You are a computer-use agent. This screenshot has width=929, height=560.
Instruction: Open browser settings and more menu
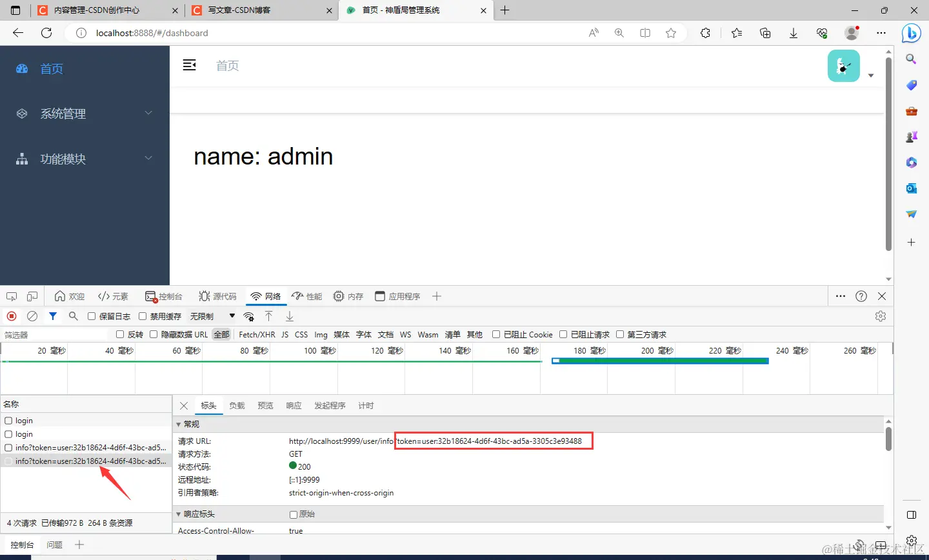[x=881, y=33]
